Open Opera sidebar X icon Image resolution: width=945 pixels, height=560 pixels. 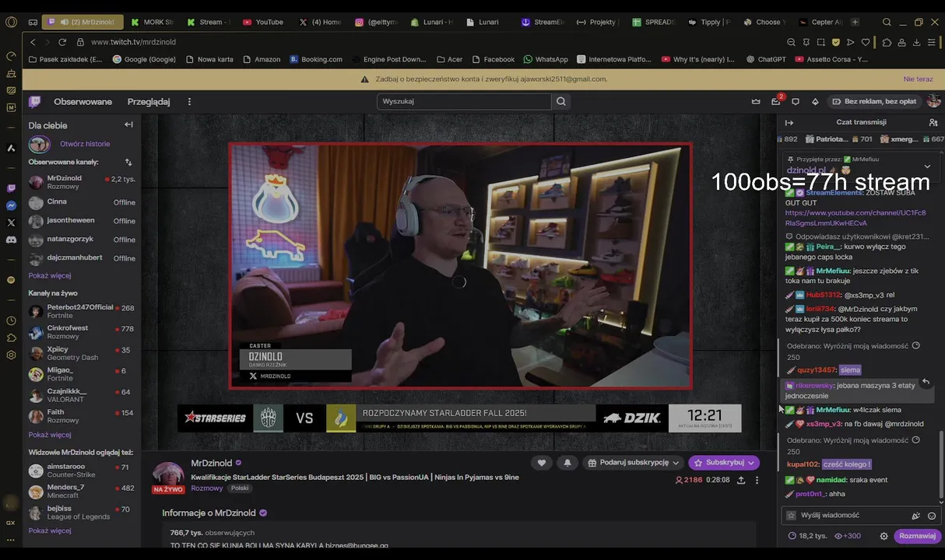coord(11,222)
